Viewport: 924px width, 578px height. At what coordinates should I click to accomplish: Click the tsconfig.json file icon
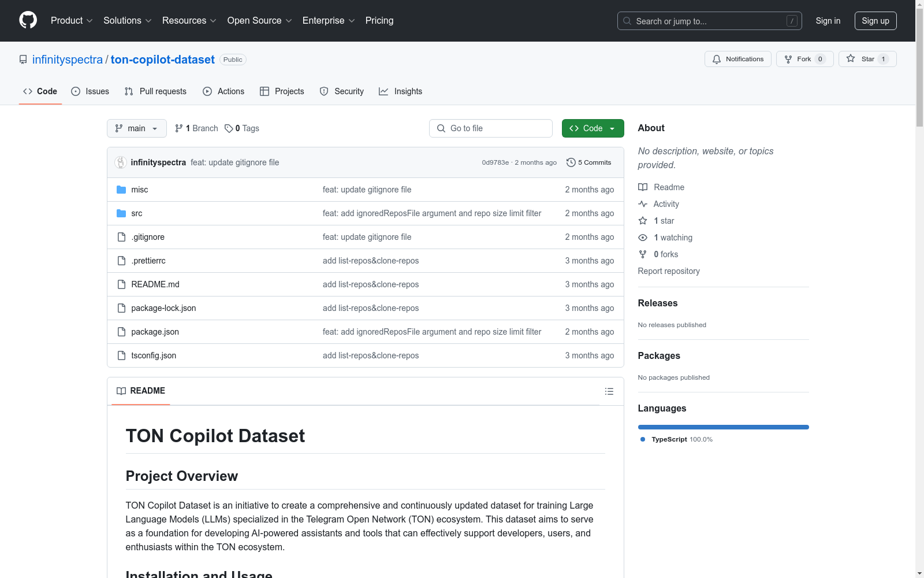tap(121, 355)
